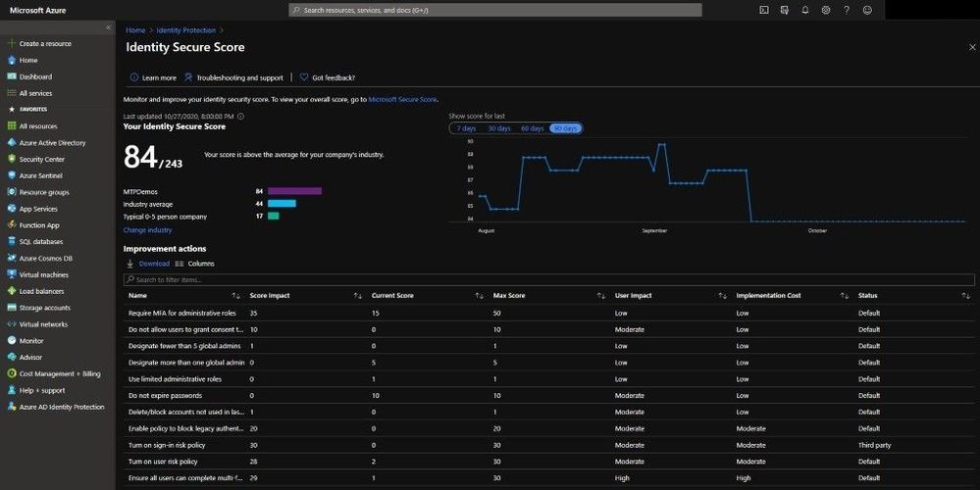Image resolution: width=980 pixels, height=490 pixels.
Task: Select 30 days score range
Action: [x=498, y=128]
